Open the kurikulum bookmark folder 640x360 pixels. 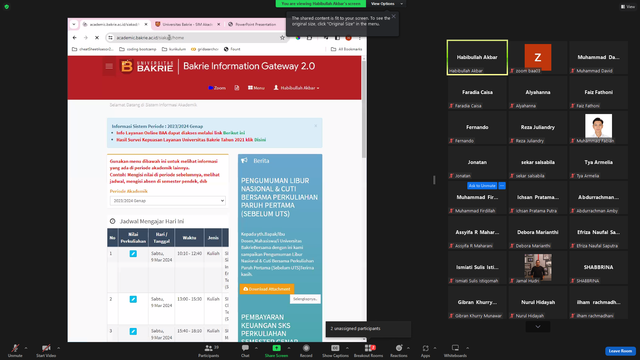(174, 49)
